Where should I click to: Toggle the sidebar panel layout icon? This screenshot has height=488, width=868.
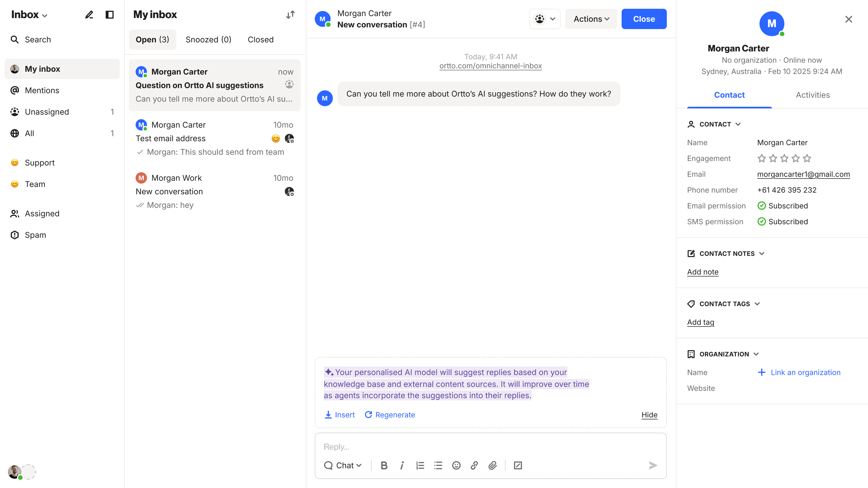[x=110, y=14]
